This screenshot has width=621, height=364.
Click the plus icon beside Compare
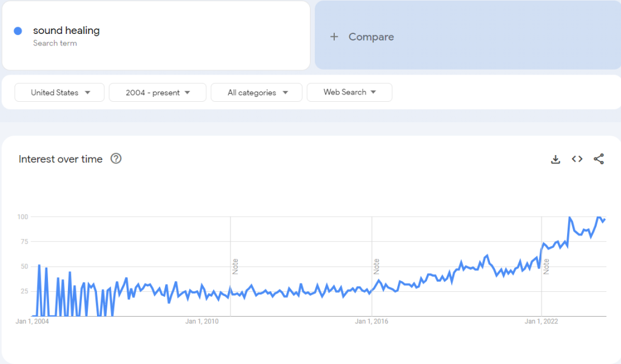(x=334, y=37)
